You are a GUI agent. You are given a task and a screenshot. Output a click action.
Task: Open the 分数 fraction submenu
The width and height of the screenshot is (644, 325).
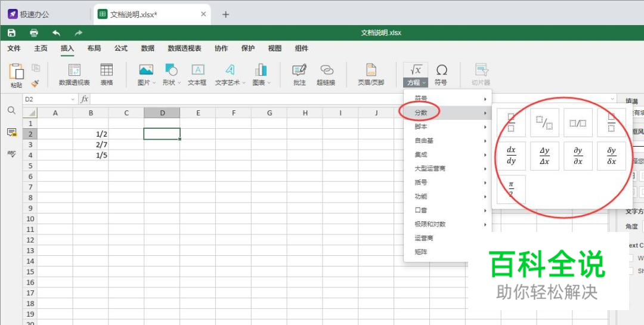(447, 113)
